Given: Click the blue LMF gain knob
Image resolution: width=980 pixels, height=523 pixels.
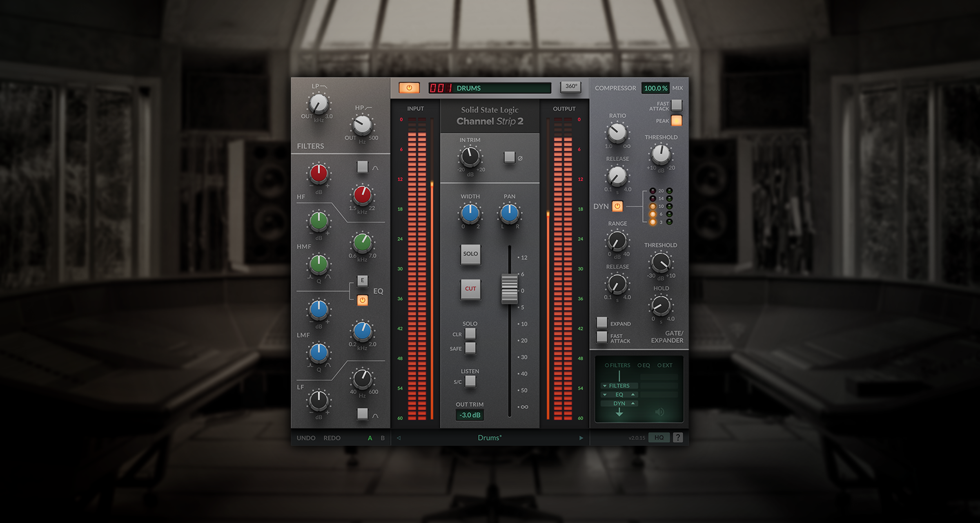Looking at the screenshot, I should [x=318, y=310].
